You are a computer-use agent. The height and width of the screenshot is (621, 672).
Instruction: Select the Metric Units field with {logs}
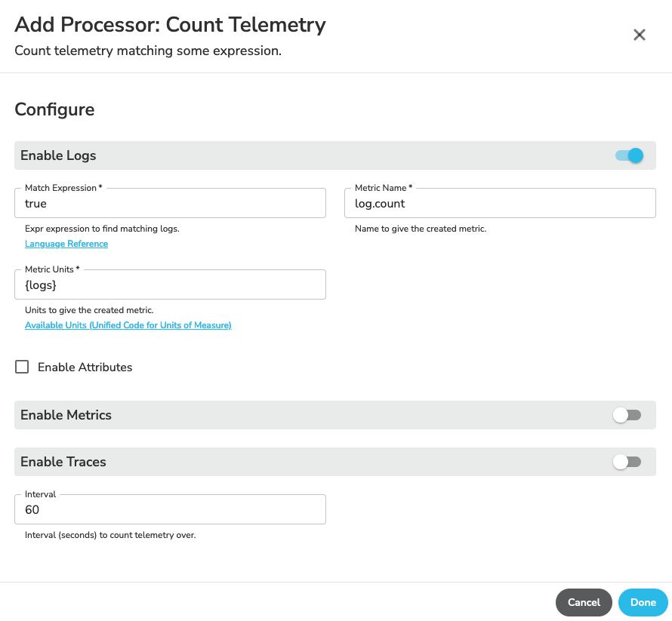click(x=170, y=284)
